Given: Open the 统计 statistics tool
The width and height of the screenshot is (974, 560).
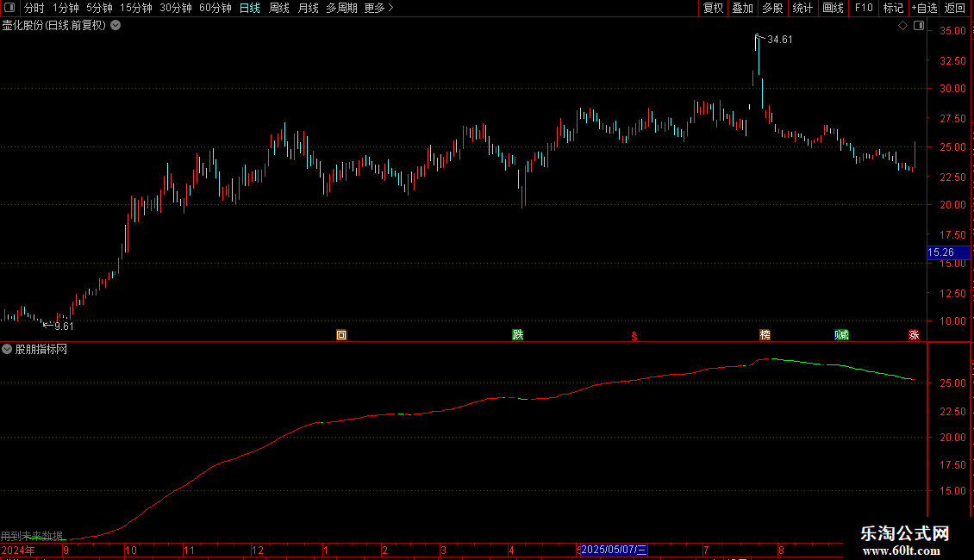Looking at the screenshot, I should click(802, 8).
